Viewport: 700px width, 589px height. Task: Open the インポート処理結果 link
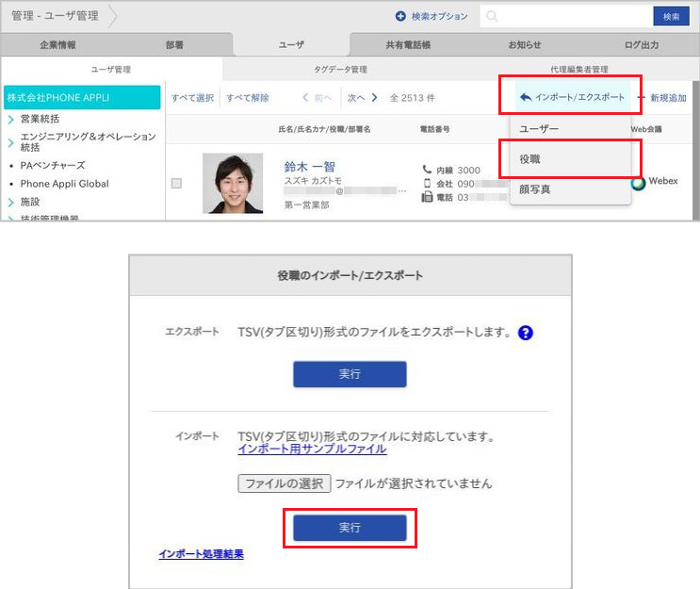[201, 554]
